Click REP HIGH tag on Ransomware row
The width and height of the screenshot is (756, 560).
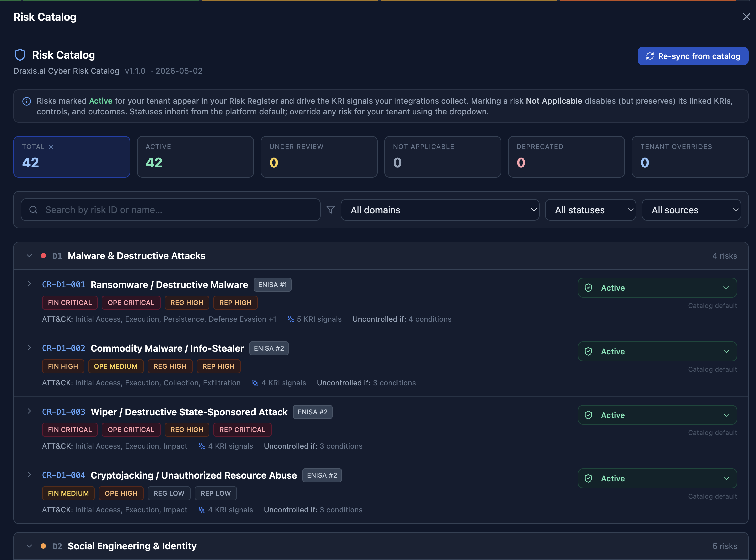235,303
